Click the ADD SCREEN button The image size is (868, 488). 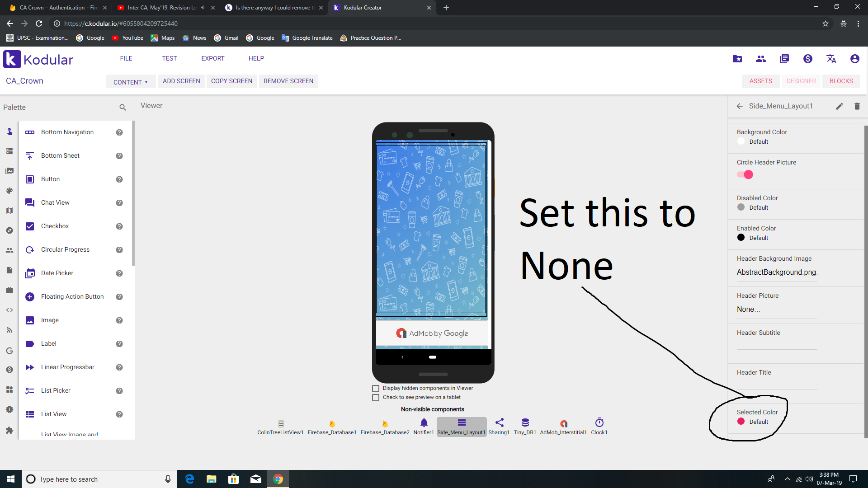(x=181, y=81)
